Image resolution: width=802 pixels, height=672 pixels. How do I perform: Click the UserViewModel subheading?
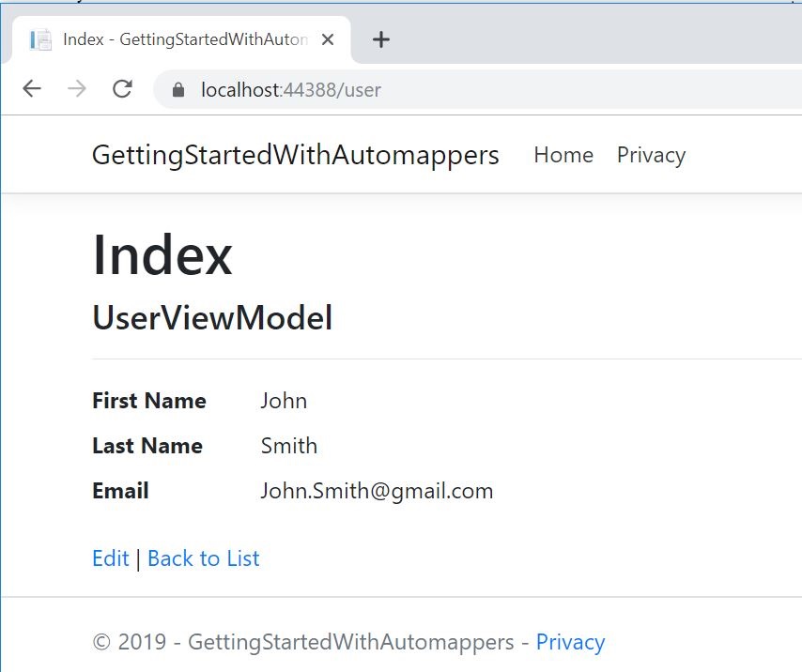(x=212, y=319)
